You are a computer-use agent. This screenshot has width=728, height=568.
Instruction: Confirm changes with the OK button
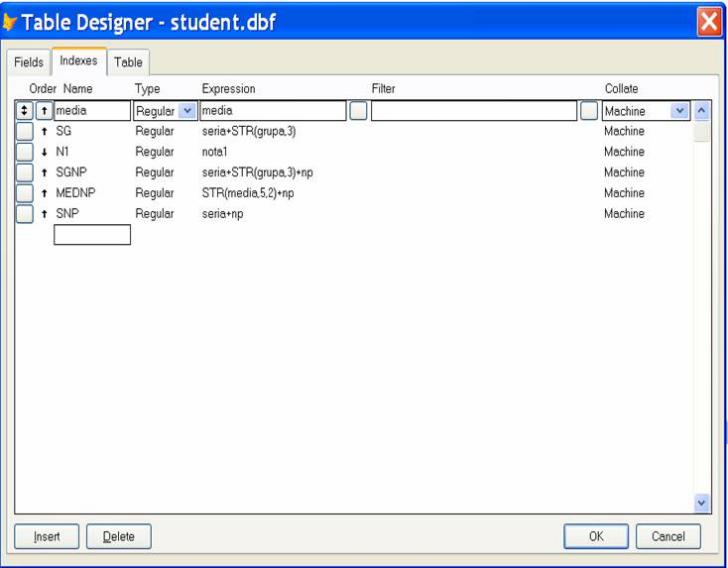click(x=595, y=537)
